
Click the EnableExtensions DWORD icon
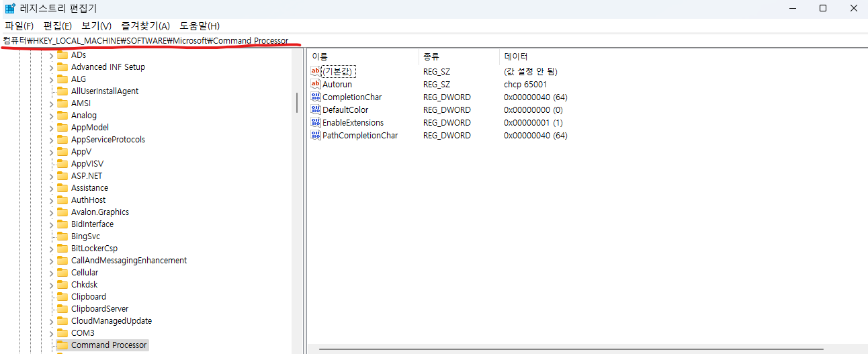pos(316,122)
